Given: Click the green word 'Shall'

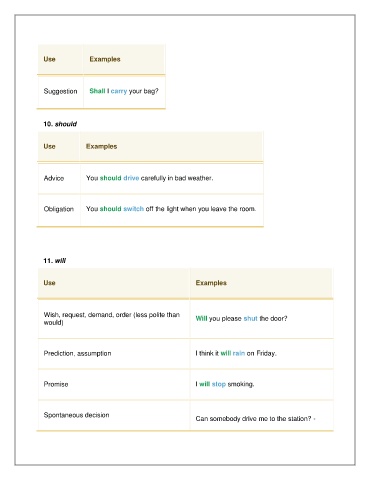Looking at the screenshot, I should pos(97,91).
